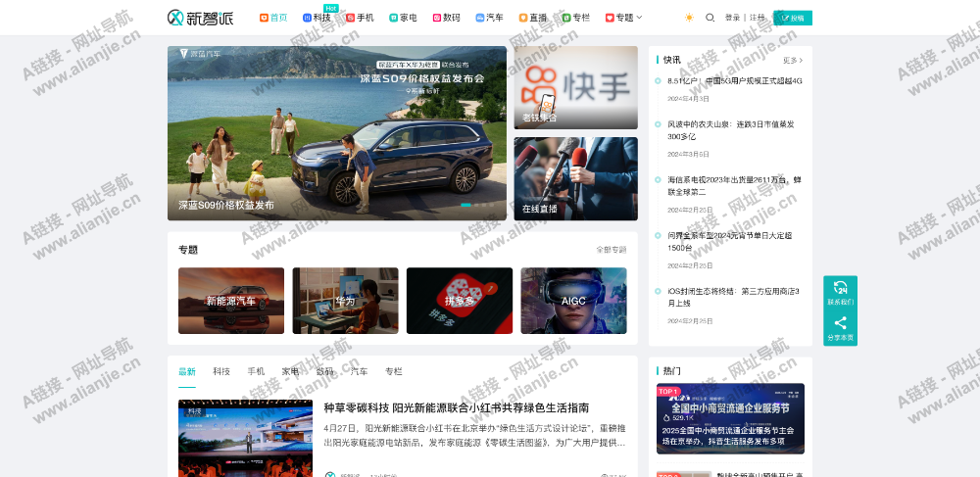Switch to the 手机 article list tab
This screenshot has height=477, width=980.
pyautogui.click(x=256, y=371)
